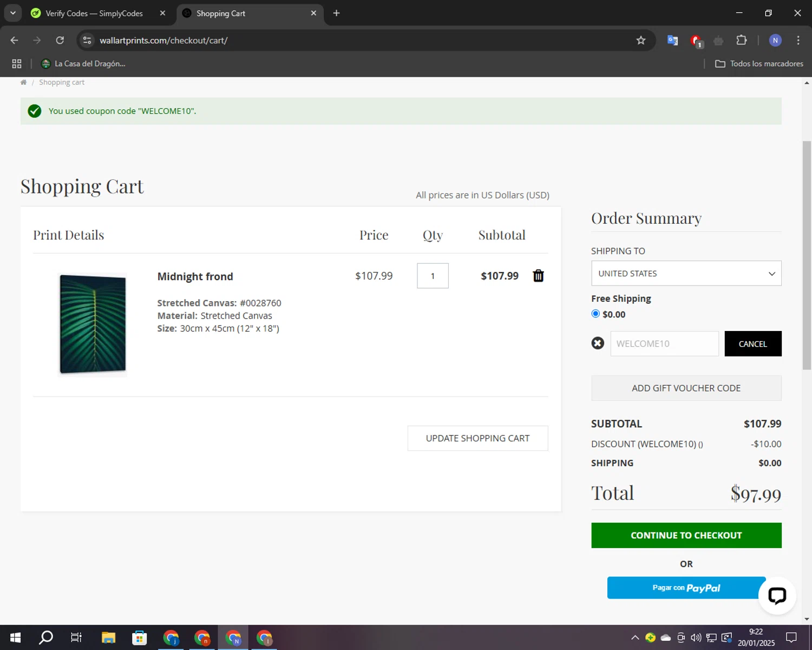Open the red extension icon with badge
812x650 pixels.
click(696, 41)
